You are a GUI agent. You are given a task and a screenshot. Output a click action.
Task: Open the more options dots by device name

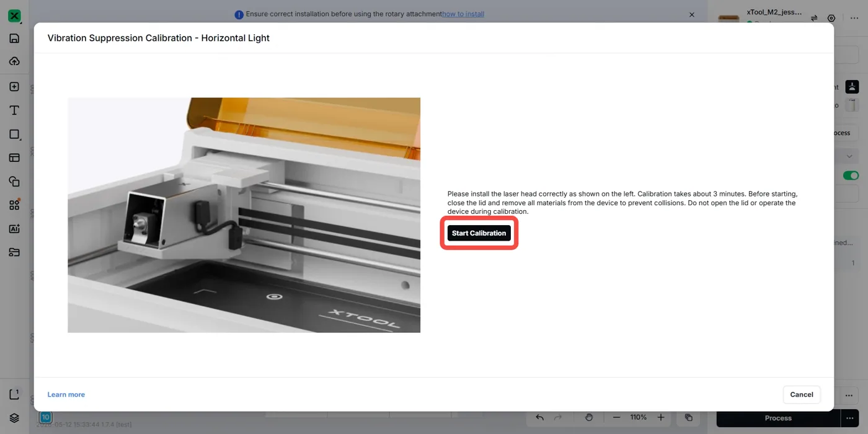click(854, 18)
